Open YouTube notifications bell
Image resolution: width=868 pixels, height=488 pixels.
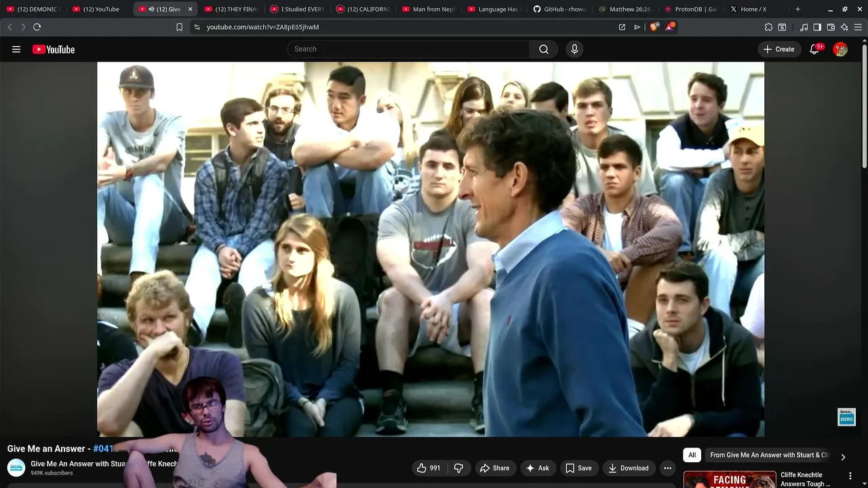pos(814,49)
